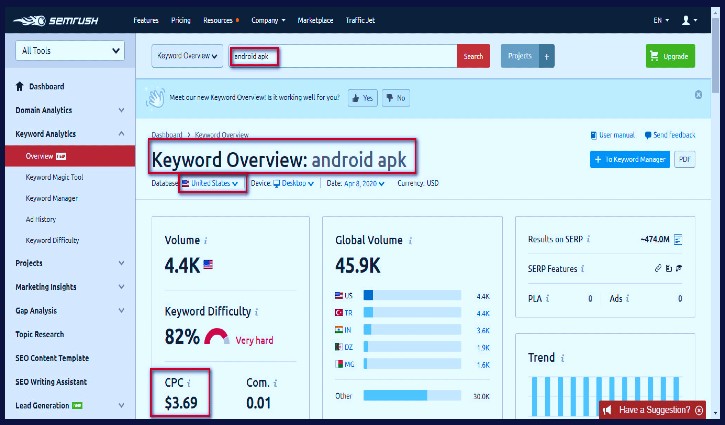Go to Marketplace
This screenshot has height=425, width=725.
click(x=315, y=20)
